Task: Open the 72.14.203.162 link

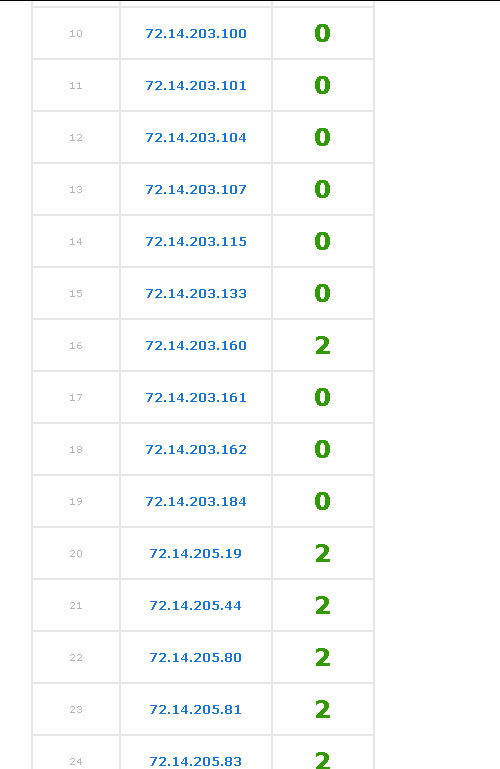Action: [196, 449]
